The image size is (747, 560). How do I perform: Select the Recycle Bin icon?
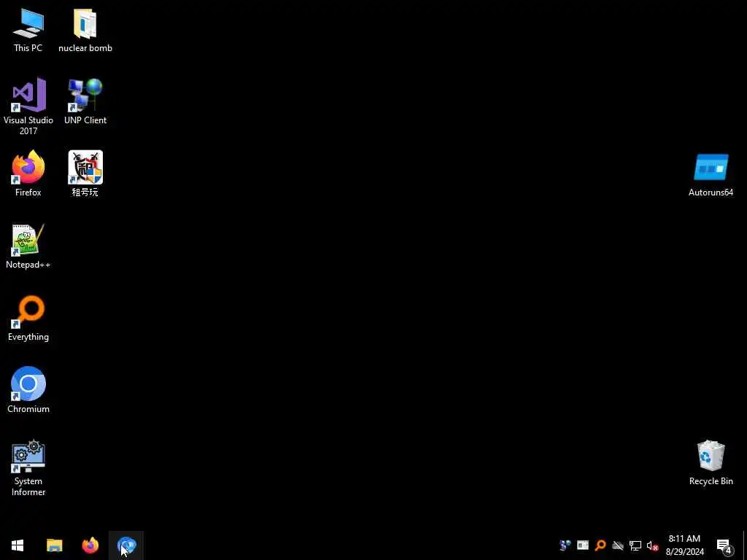(x=711, y=462)
